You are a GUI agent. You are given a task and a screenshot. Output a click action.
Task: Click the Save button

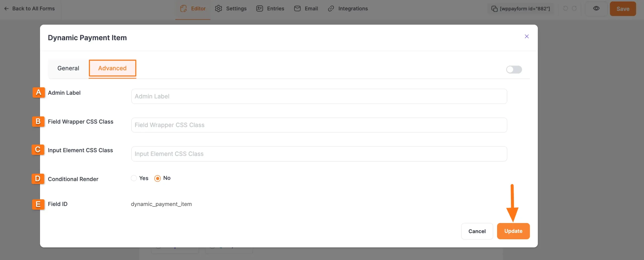[x=623, y=9]
